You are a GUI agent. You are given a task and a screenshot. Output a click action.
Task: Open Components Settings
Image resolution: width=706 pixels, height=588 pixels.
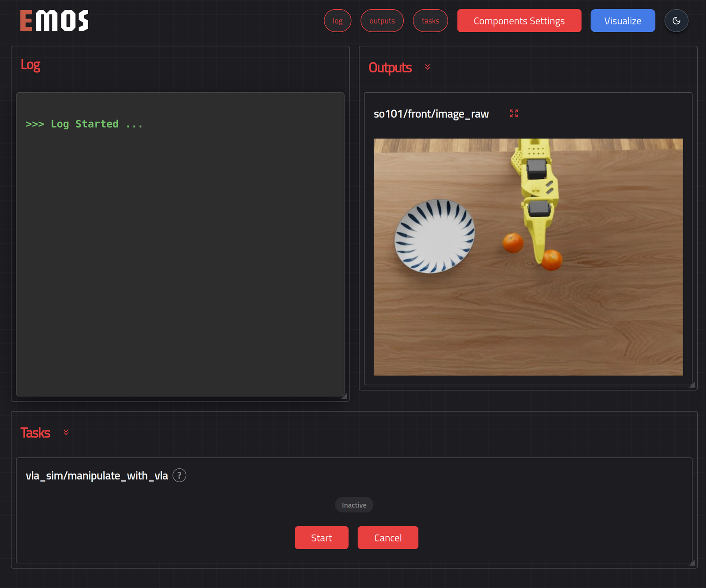[519, 21]
